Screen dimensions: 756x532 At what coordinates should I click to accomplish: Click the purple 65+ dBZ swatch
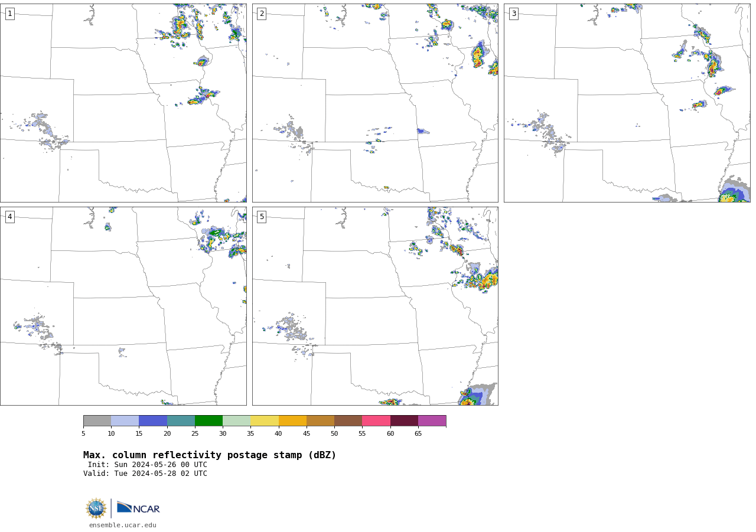click(432, 421)
